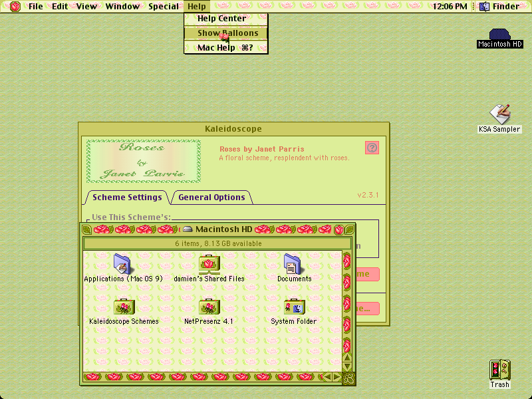Choose Mac Help from the Help menu
The image size is (532, 399).
point(226,47)
